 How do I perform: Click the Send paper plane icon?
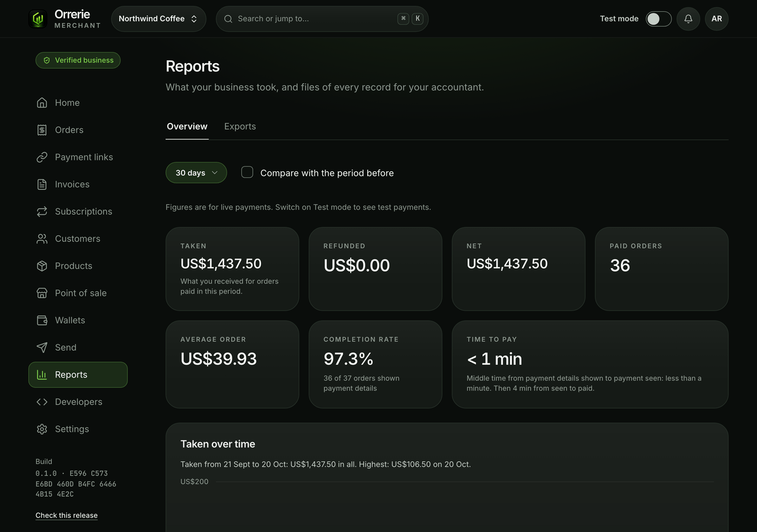(42, 348)
